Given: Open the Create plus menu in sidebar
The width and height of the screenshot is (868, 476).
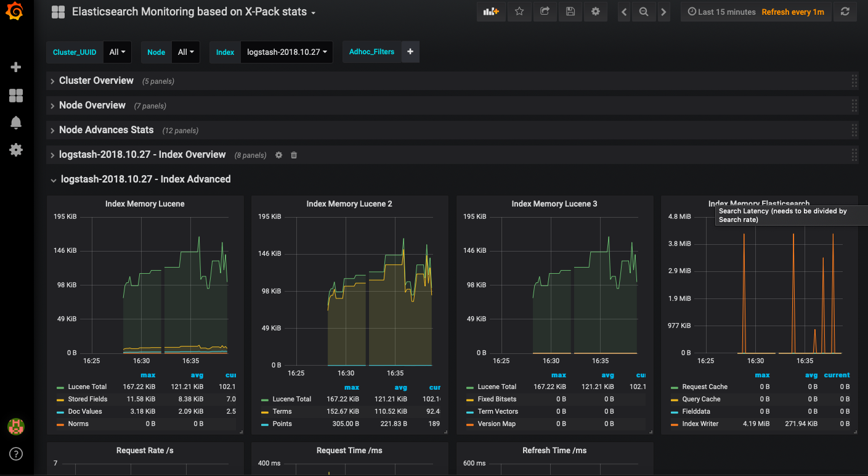Looking at the screenshot, I should (16, 67).
